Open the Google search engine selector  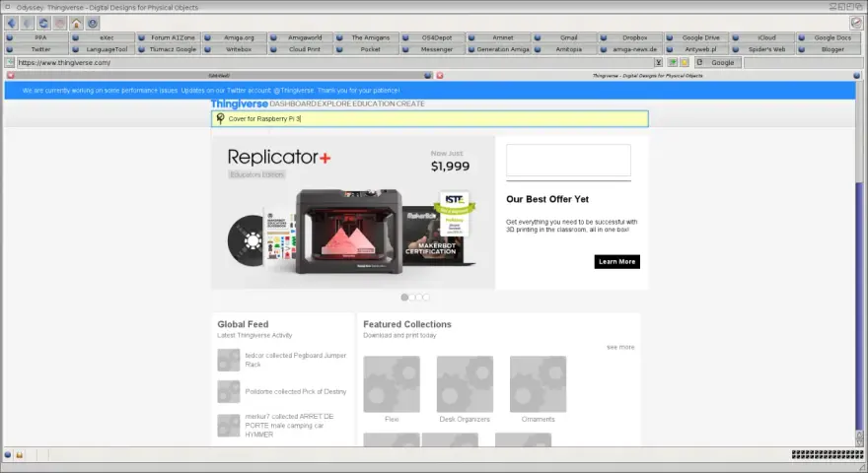[718, 62]
